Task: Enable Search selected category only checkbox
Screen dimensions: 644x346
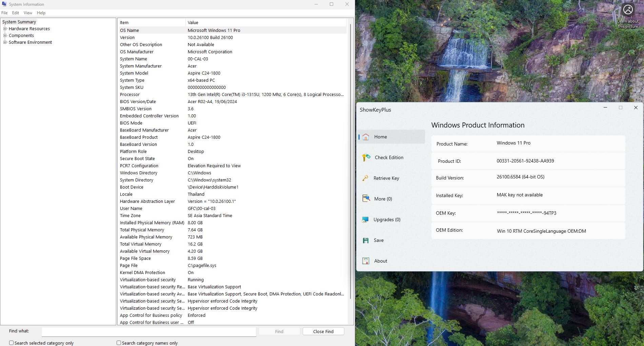Action: (12, 343)
